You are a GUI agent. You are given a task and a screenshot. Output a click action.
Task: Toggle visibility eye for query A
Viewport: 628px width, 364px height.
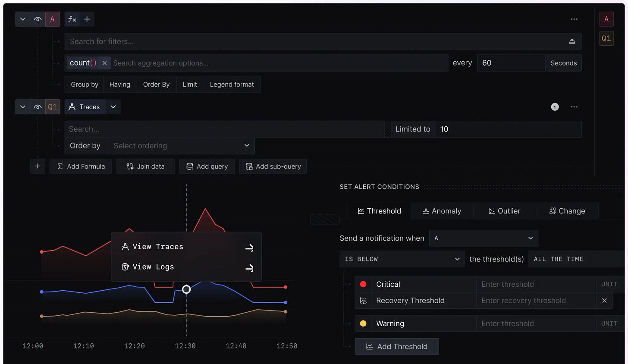click(x=38, y=19)
